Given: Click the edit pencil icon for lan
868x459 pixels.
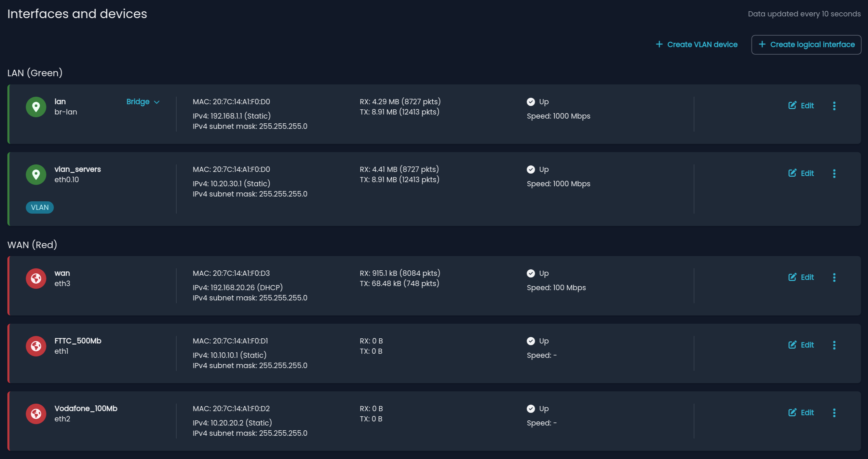Looking at the screenshot, I should pos(793,105).
